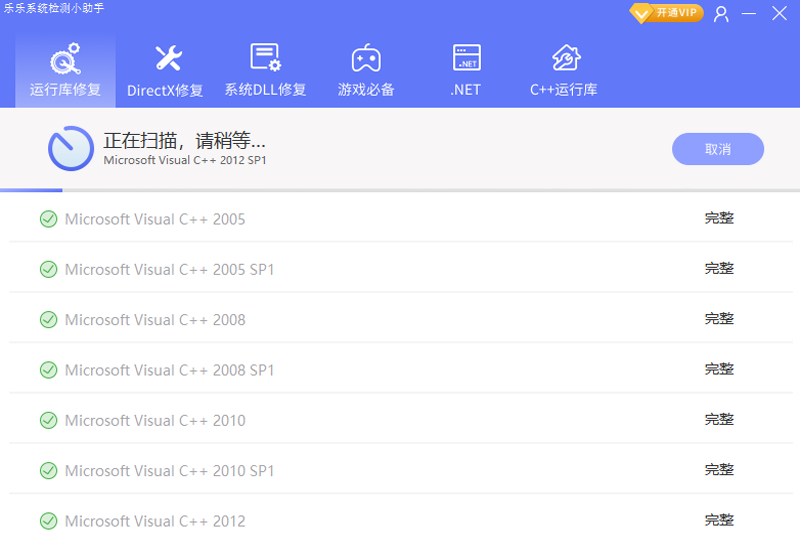Click the green check beside Visual C++ 2010 SP1
800x533 pixels.
(48, 471)
